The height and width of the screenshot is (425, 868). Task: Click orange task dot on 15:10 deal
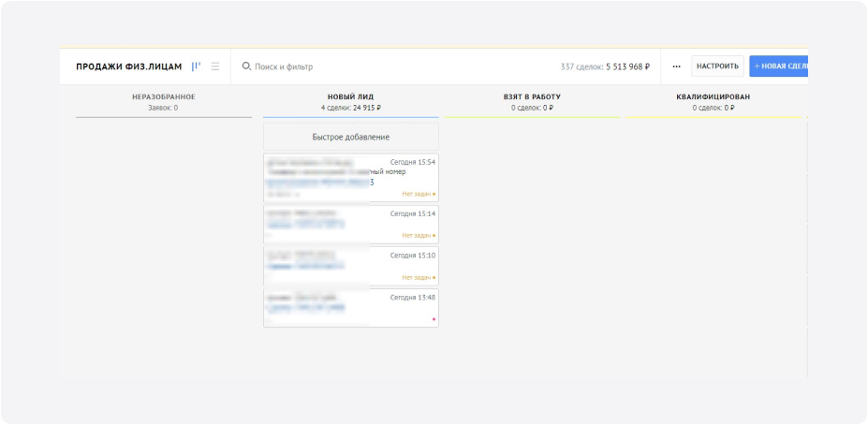coord(434,278)
